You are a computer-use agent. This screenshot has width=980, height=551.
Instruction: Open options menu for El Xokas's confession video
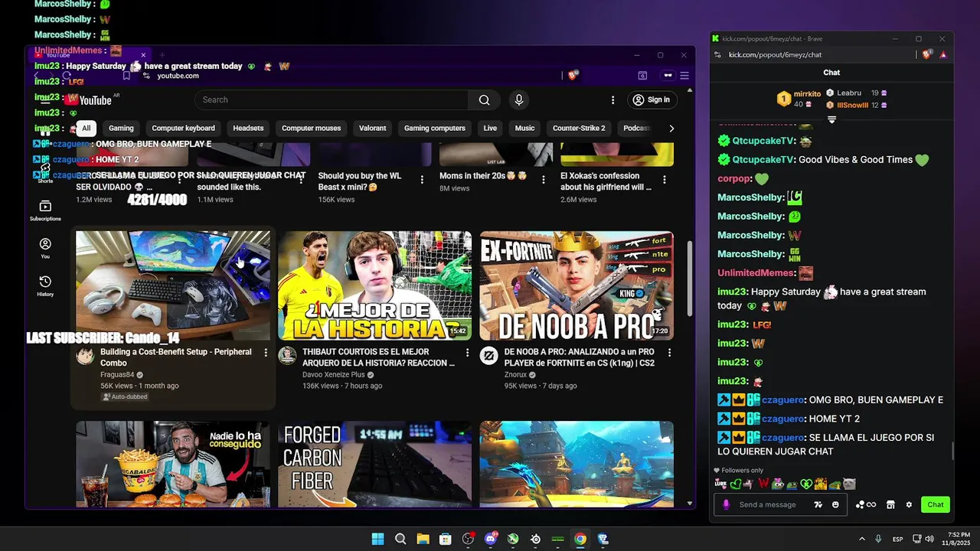(664, 179)
